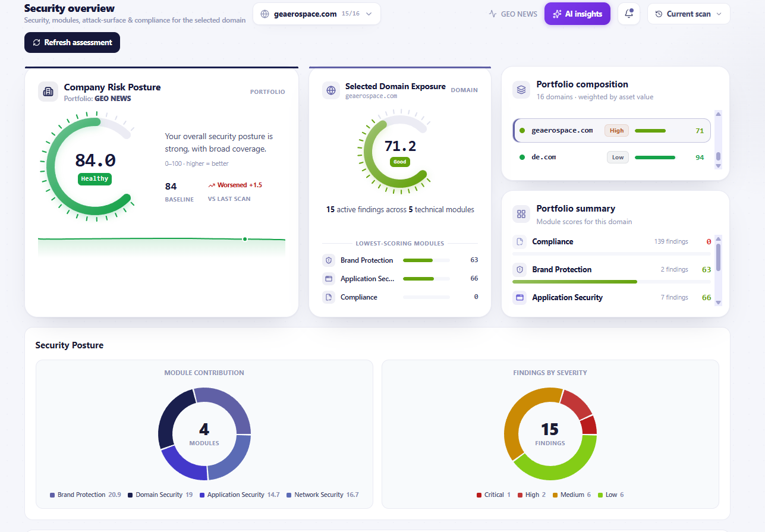
Task: Click Critical severity legend swatch
Action: [479, 495]
